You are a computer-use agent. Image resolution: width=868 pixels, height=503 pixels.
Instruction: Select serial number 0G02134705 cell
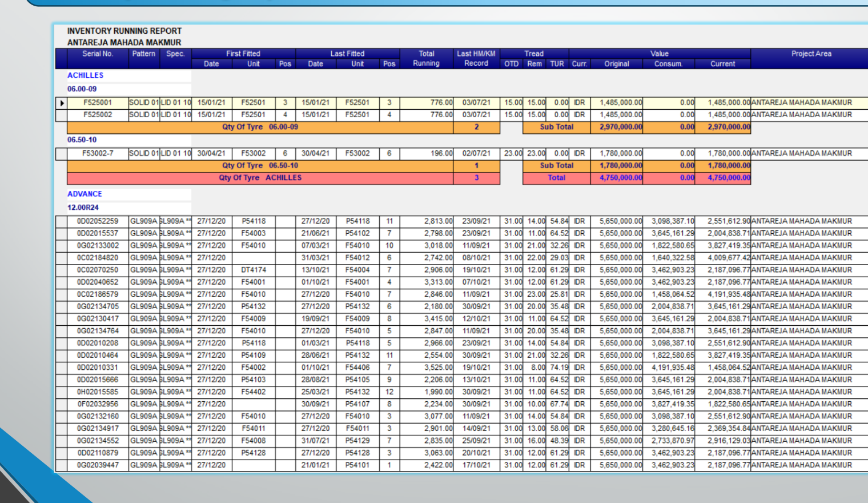coord(98,306)
